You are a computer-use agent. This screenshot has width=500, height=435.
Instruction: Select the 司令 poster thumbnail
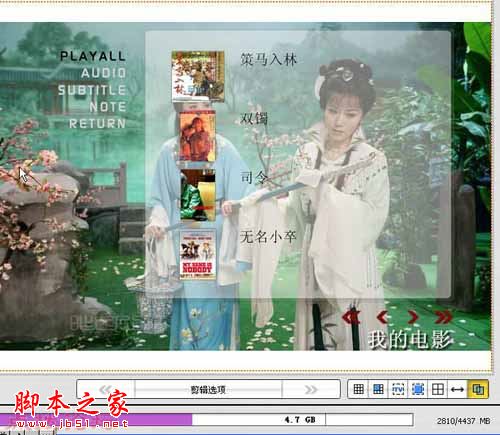pyautogui.click(x=198, y=195)
